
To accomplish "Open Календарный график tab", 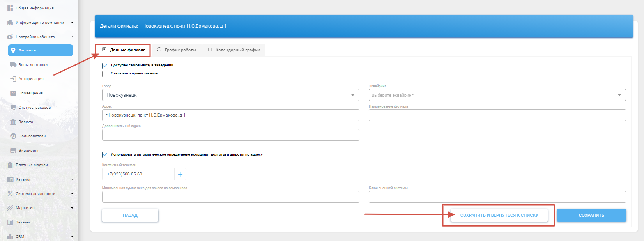I will (x=234, y=50).
